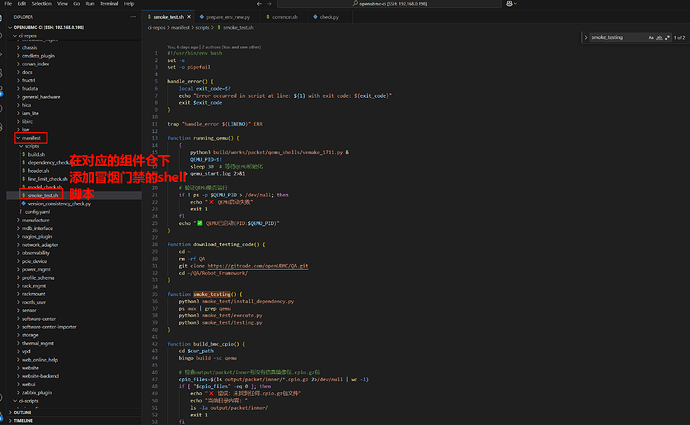This screenshot has width=690, height=425.
Task: Toggle Use Regular Expression in find widget
Action: click(667, 37)
